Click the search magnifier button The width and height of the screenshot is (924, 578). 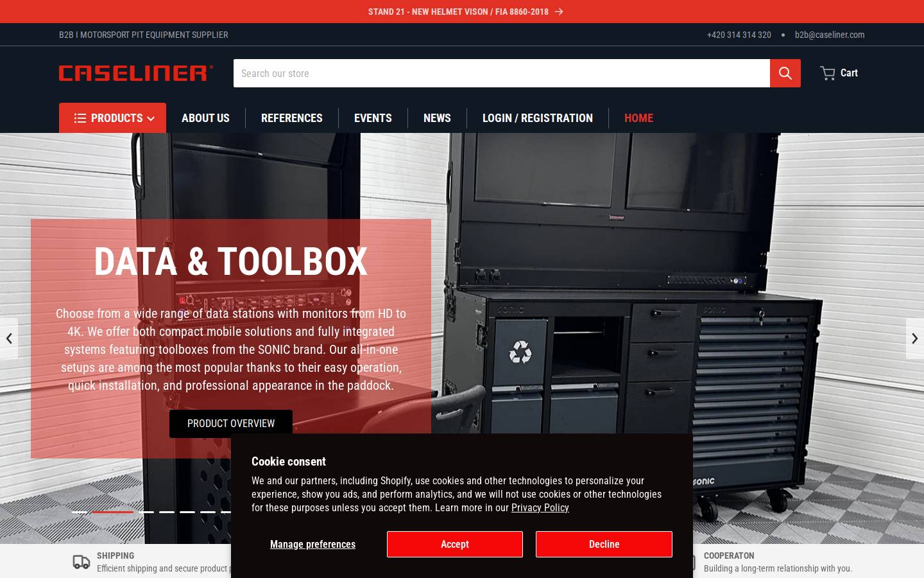point(785,73)
